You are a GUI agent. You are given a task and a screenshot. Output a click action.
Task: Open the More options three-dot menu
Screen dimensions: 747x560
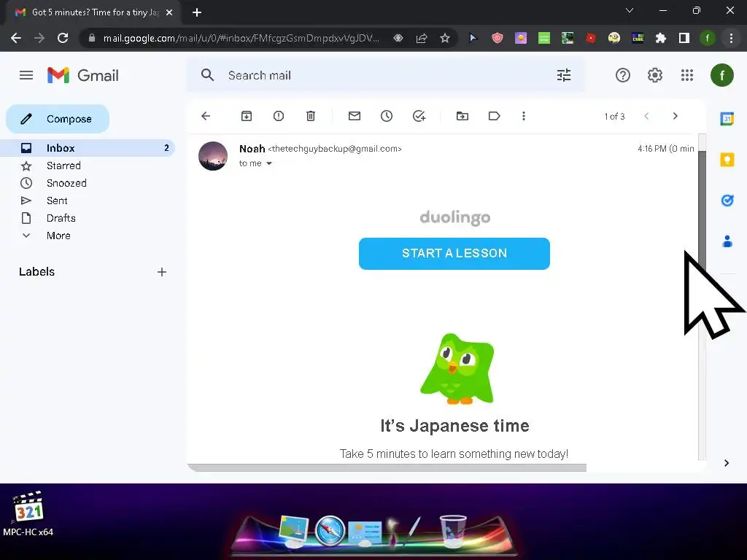[x=524, y=116]
